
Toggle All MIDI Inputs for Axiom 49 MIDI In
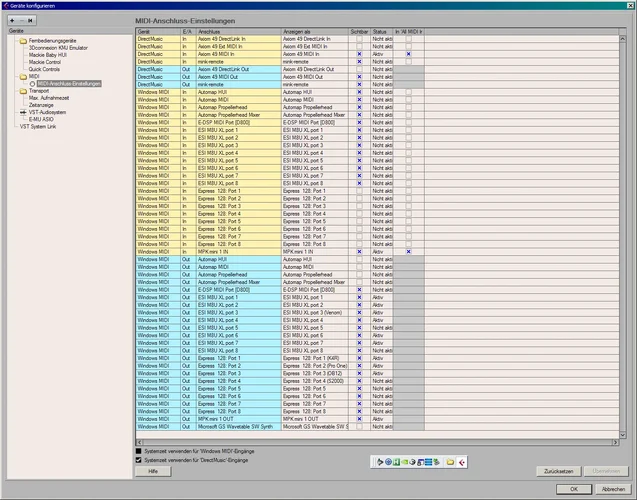[409, 54]
